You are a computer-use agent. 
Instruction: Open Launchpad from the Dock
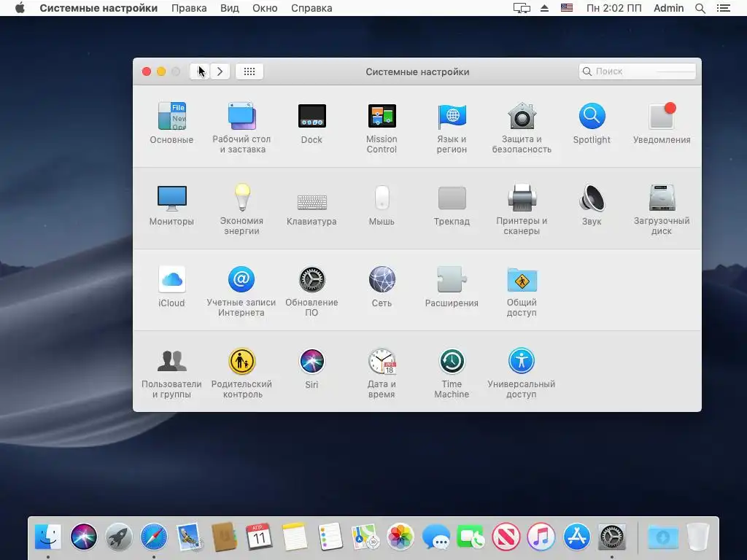[119, 537]
